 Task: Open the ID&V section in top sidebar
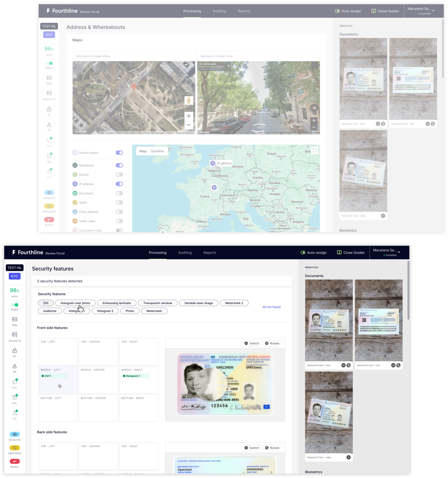point(49,78)
